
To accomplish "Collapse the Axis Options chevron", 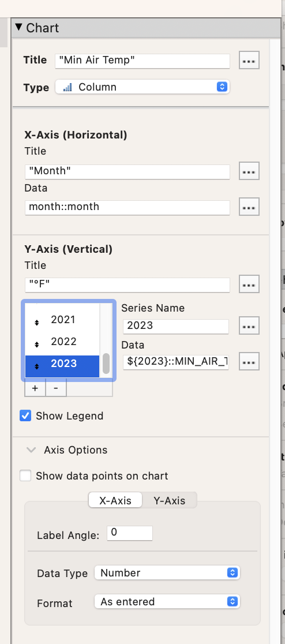I will [x=31, y=450].
